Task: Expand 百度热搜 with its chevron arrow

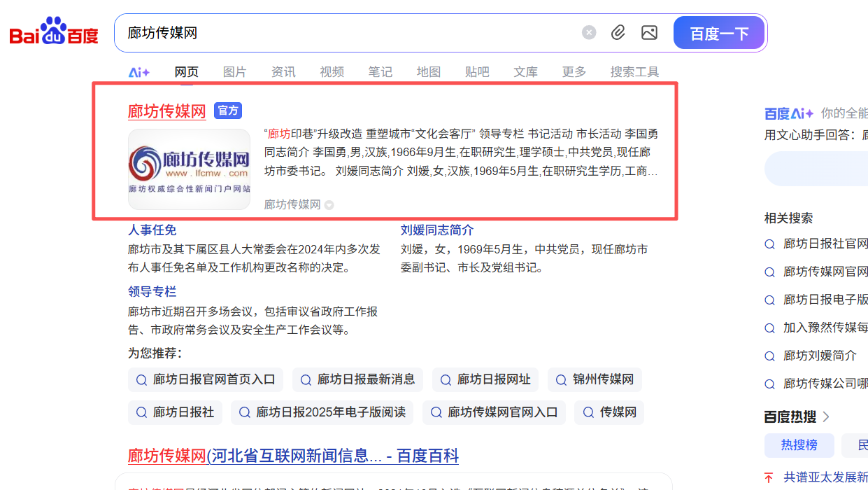Action: click(x=825, y=416)
